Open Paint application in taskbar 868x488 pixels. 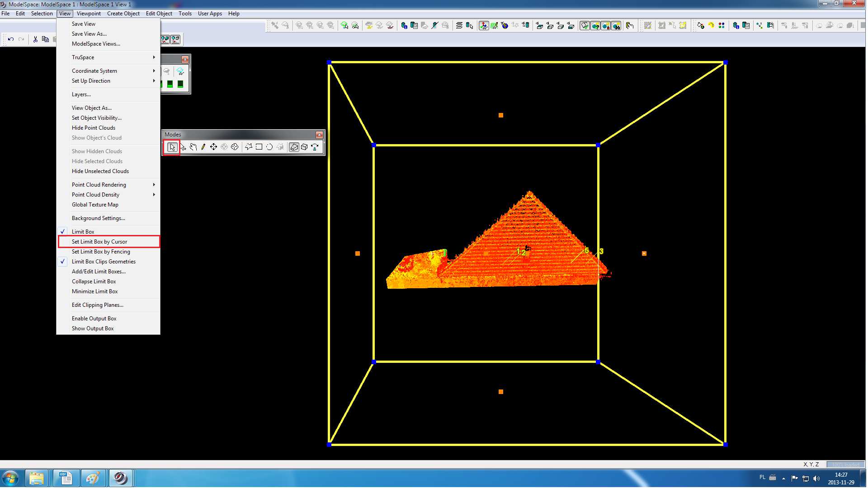pos(93,478)
